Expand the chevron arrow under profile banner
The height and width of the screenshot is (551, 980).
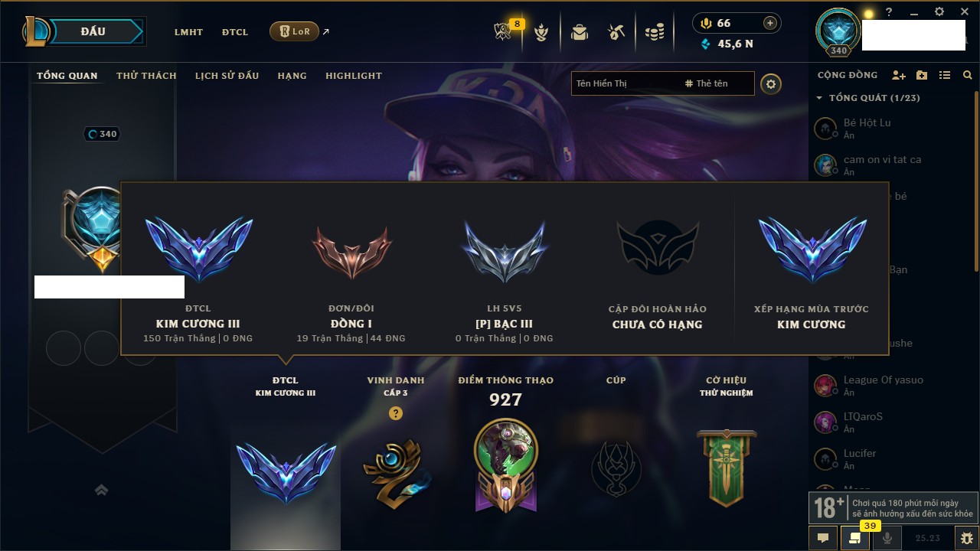coord(101,490)
